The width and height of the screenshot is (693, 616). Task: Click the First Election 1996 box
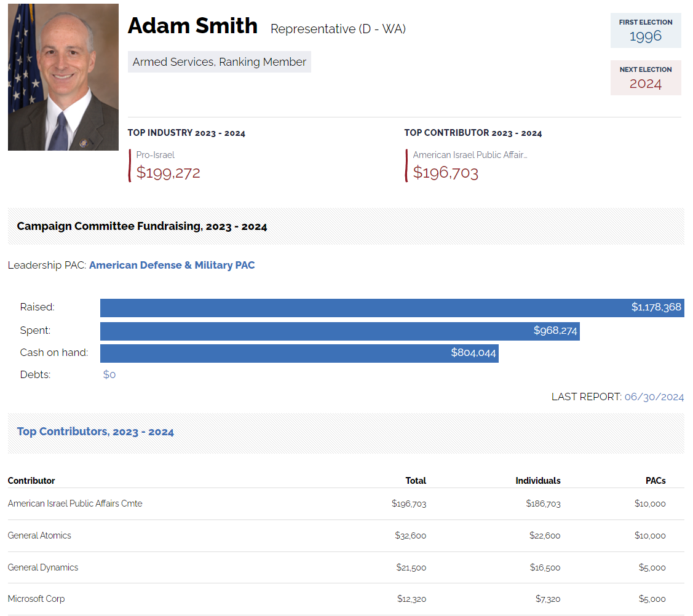click(645, 30)
